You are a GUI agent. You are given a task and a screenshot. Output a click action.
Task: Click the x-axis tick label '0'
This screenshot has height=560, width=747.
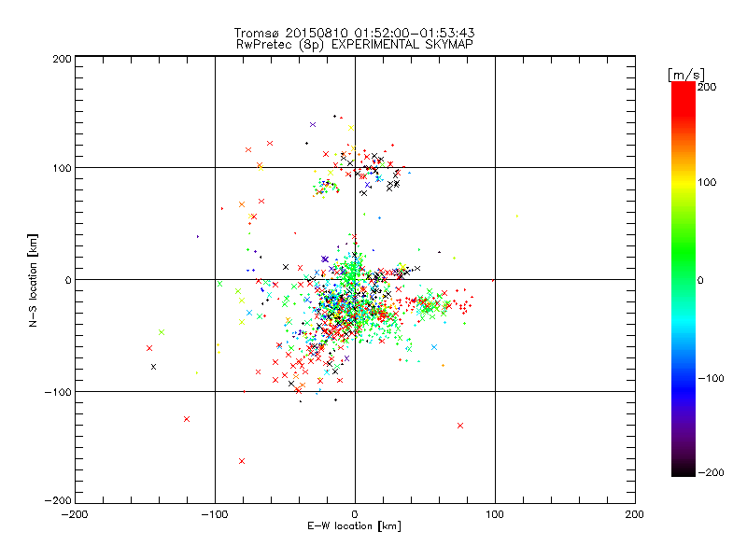(x=355, y=514)
